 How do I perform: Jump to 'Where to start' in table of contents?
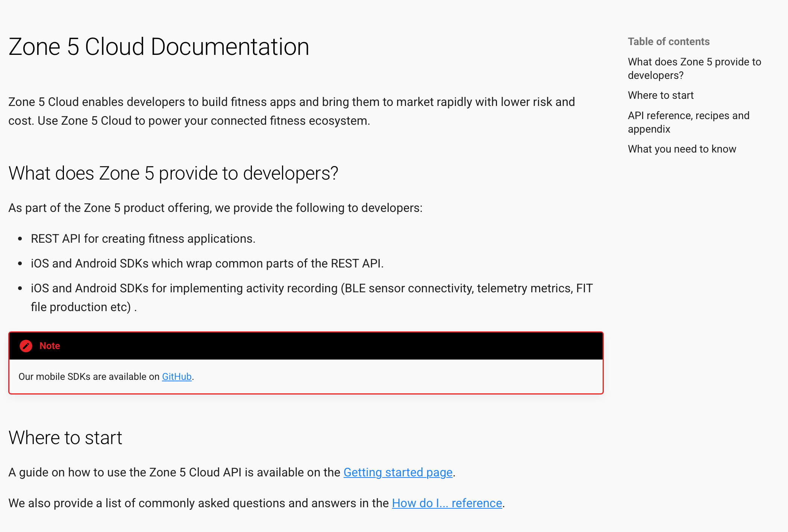tap(661, 95)
